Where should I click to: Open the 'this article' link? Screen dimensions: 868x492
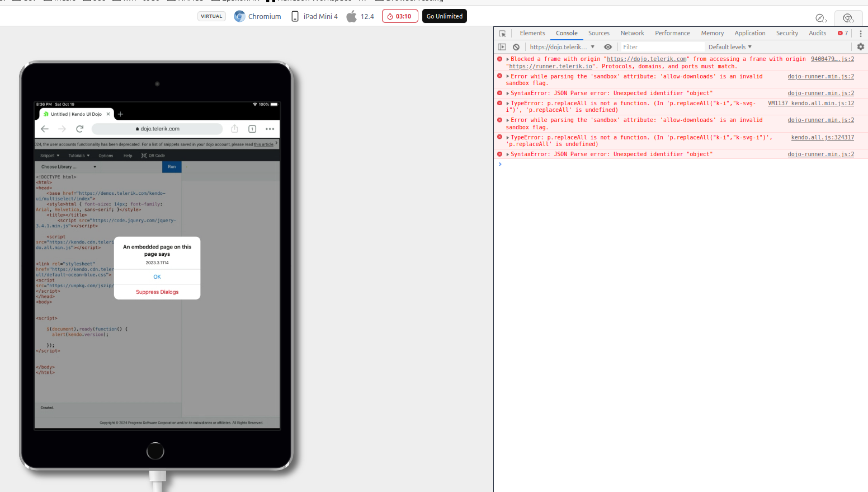pos(264,144)
